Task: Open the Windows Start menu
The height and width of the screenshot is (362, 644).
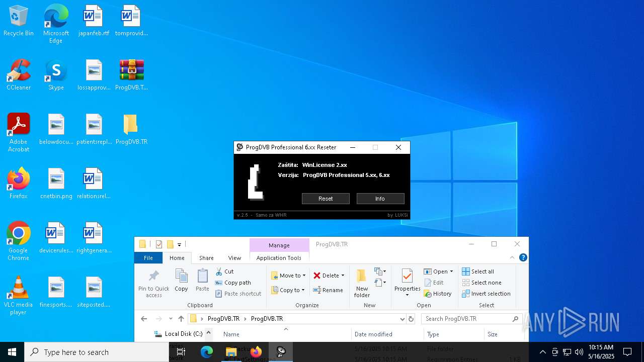Action: pyautogui.click(x=12, y=352)
